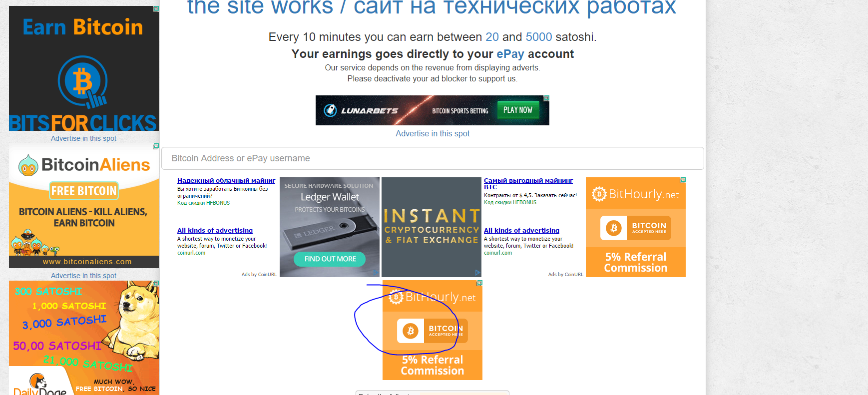Click All kinds of advertising link beside Ledger ad
Viewport: 868px width, 395px height.
[x=215, y=230]
